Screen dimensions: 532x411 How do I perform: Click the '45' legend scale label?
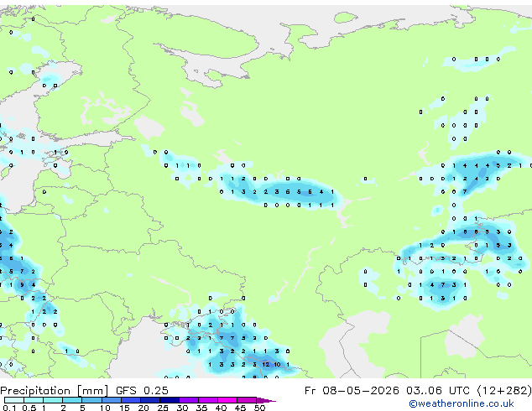click(240, 408)
